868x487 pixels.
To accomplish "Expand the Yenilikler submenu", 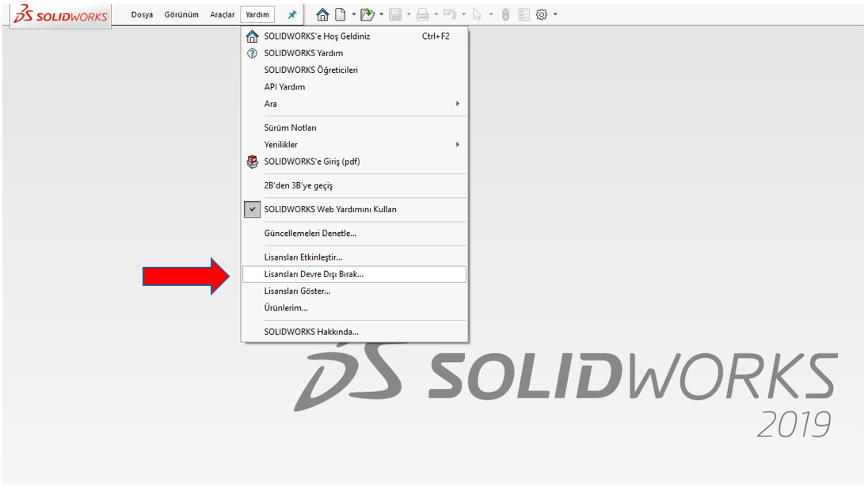I will tap(457, 145).
